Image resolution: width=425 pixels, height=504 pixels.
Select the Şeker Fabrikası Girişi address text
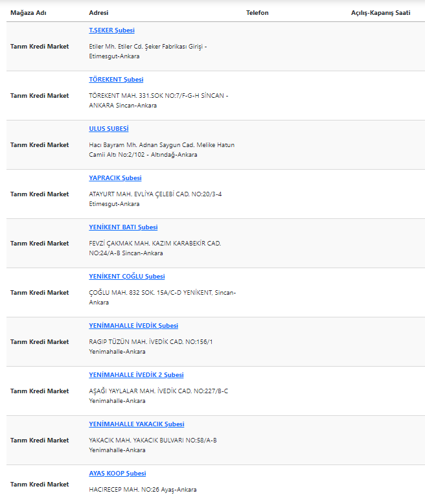pyautogui.click(x=148, y=51)
